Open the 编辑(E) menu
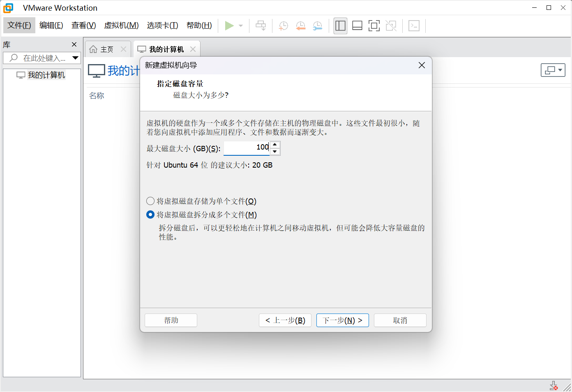The image size is (572, 392). click(51, 25)
